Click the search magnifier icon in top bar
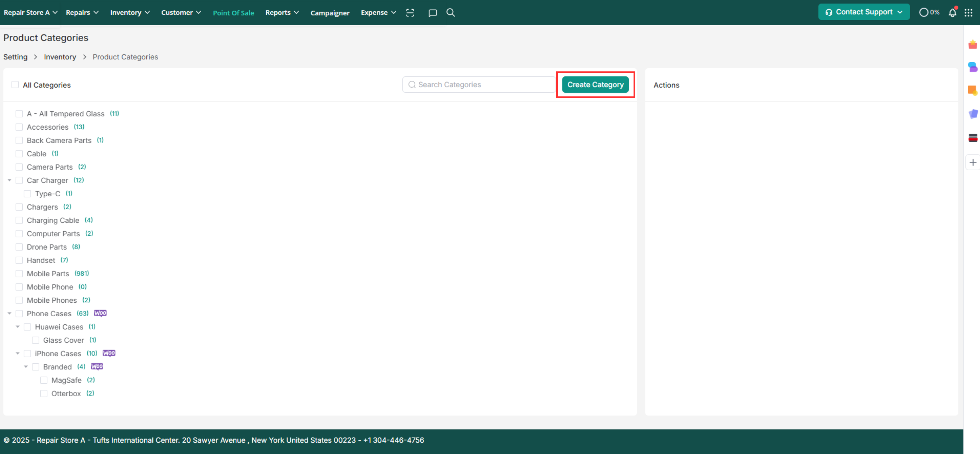 450,12
